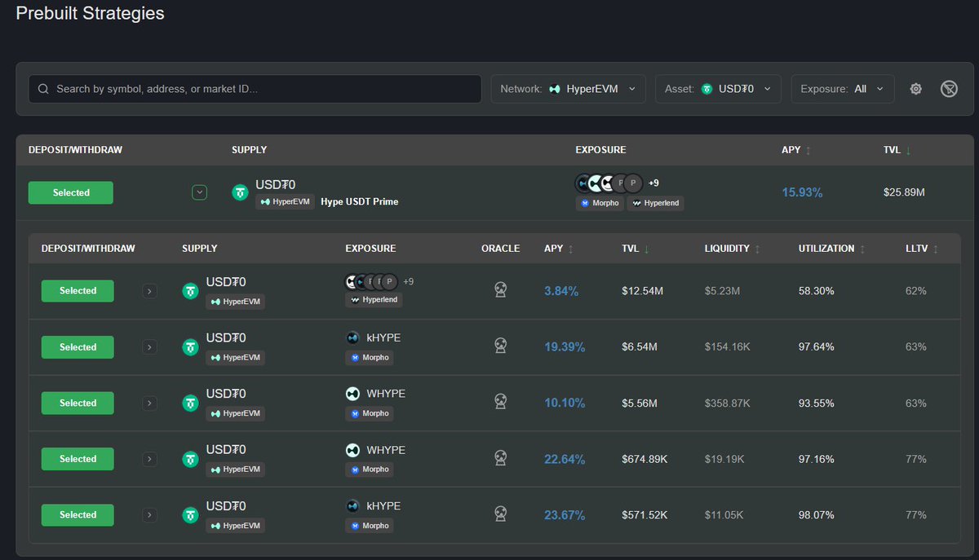This screenshot has height=560, width=979.
Task: Click the $12.54M TVL value
Action: [x=643, y=290]
